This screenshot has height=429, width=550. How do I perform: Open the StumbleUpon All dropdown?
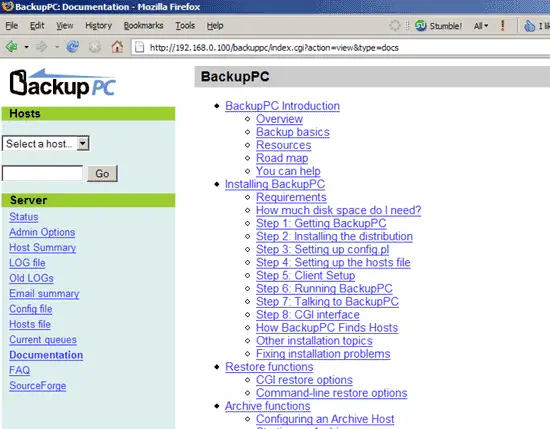coord(481,26)
